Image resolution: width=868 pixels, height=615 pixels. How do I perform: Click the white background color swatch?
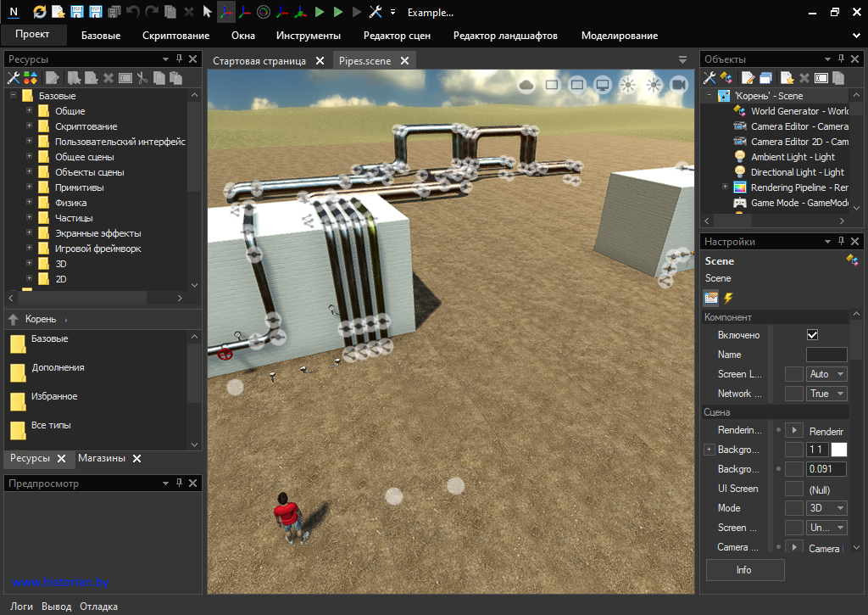[x=838, y=450]
